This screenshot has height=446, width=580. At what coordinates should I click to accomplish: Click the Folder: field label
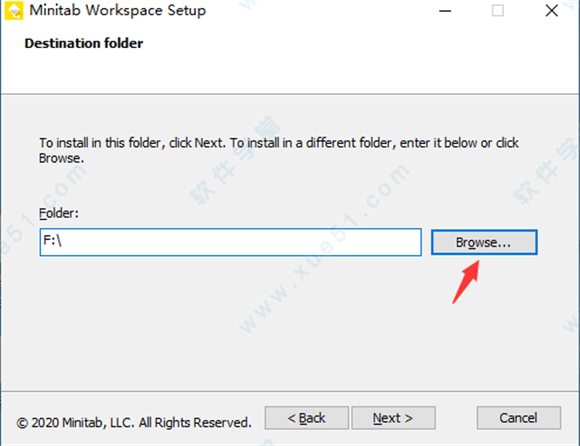59,213
